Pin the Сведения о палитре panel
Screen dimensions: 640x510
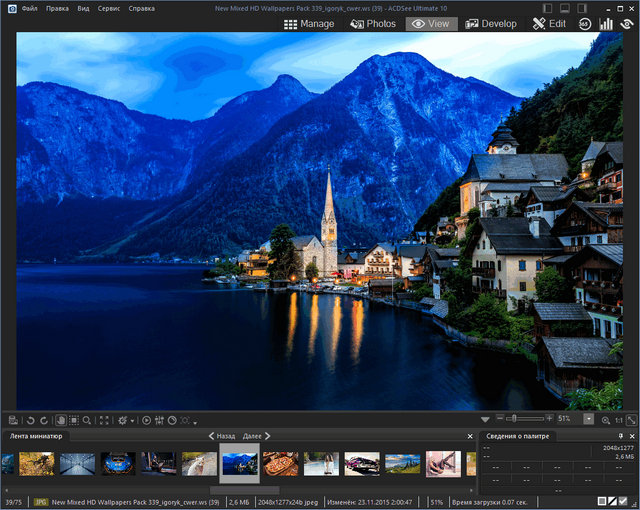pyautogui.click(x=620, y=436)
